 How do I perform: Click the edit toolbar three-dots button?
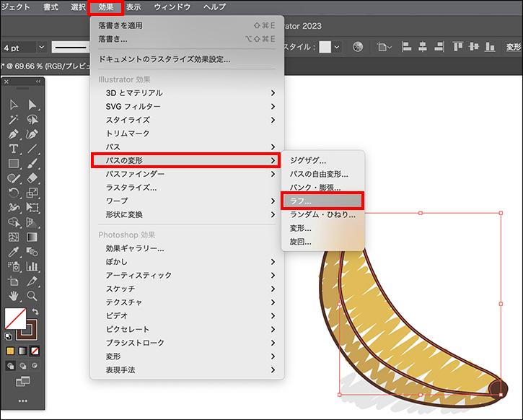[x=22, y=401]
